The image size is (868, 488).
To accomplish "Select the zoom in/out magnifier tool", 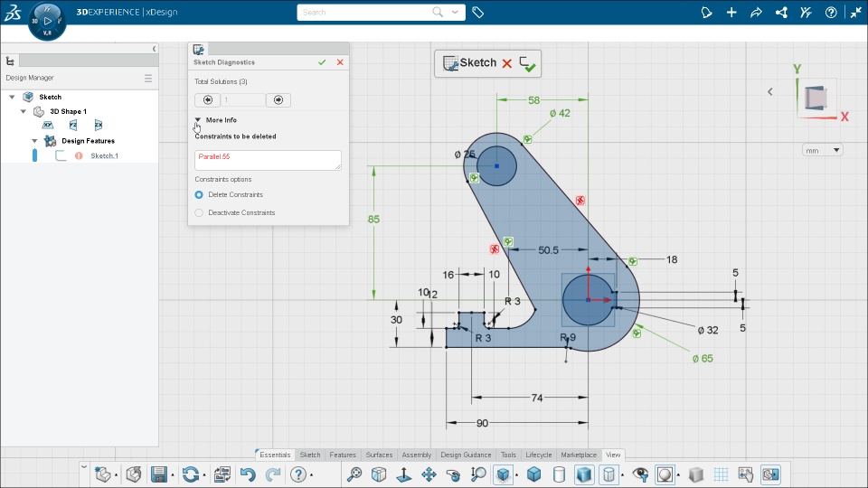I will pos(478,474).
